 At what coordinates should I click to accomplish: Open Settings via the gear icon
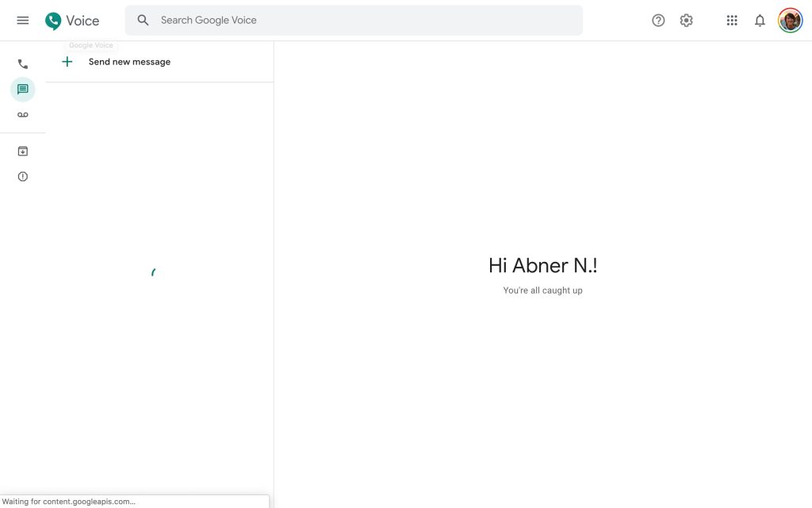[x=687, y=21]
